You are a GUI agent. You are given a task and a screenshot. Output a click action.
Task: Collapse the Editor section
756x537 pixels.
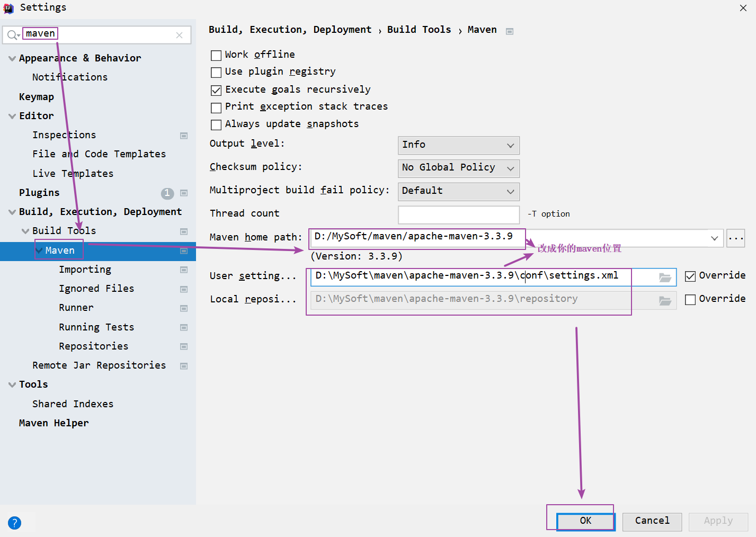[12, 116]
